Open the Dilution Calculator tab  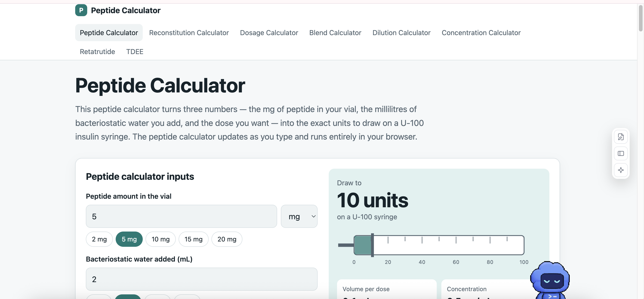tap(401, 33)
